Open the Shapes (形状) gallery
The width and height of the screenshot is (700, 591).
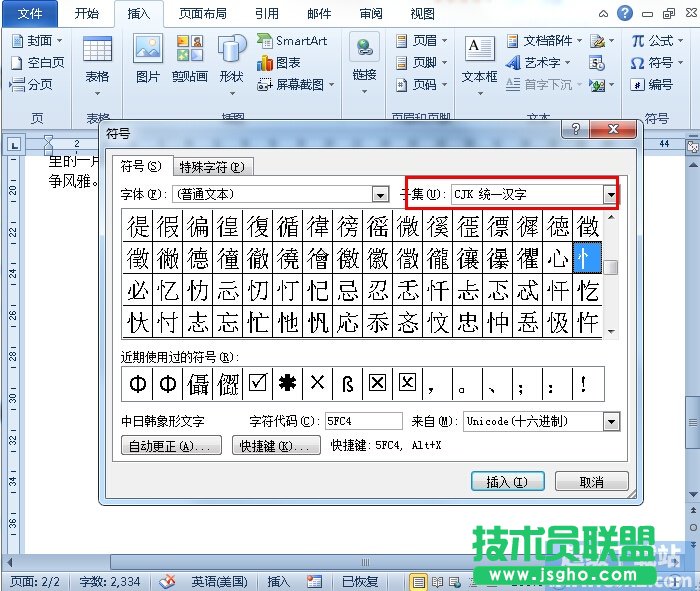pos(231,58)
